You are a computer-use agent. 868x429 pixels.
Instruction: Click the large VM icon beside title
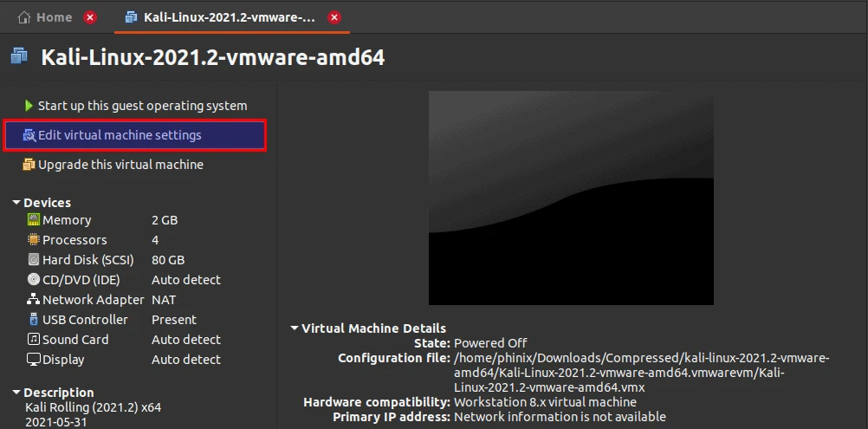click(19, 56)
